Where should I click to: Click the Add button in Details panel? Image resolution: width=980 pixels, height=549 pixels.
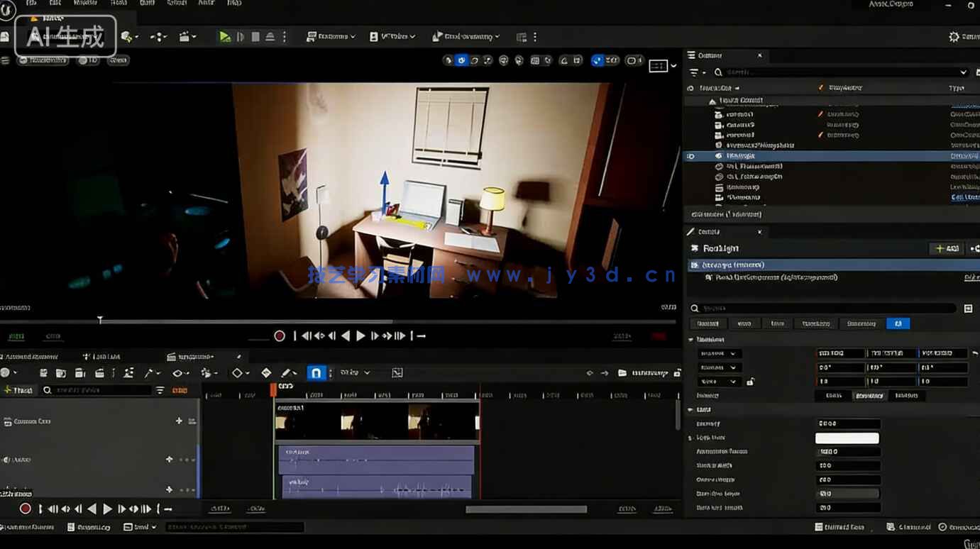click(947, 248)
